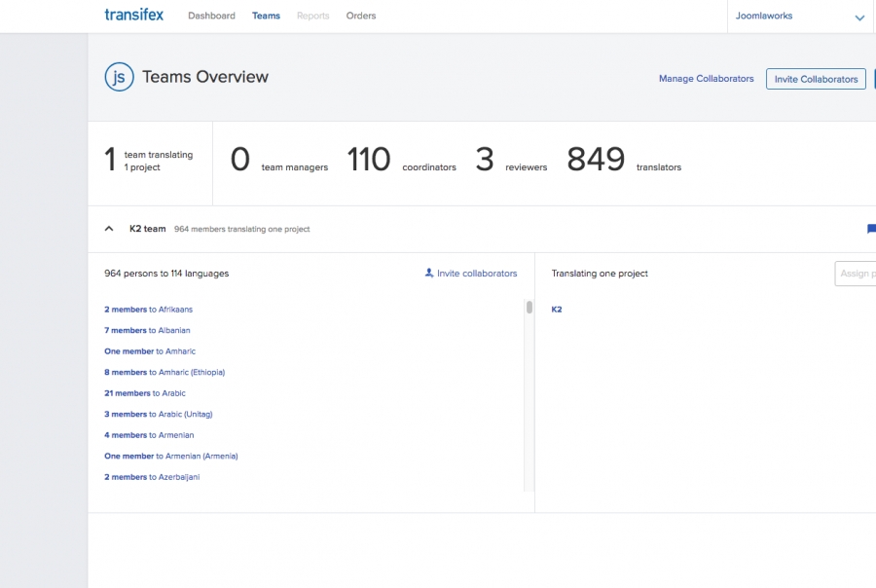Image resolution: width=876 pixels, height=588 pixels.
Task: Click the Invite Collaborators button
Action: (x=816, y=79)
